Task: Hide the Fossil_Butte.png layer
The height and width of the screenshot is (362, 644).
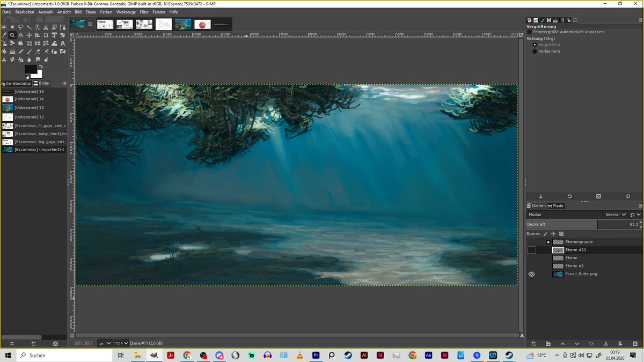Action: point(532,274)
